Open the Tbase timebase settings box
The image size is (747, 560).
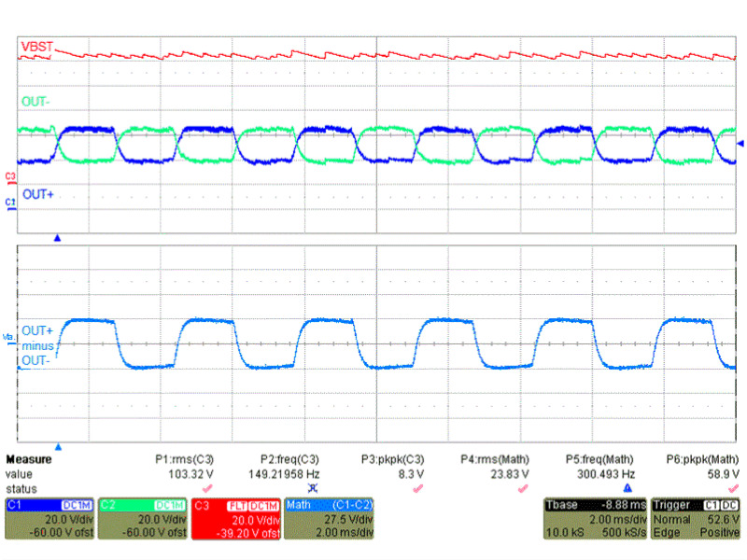pyautogui.click(x=595, y=519)
